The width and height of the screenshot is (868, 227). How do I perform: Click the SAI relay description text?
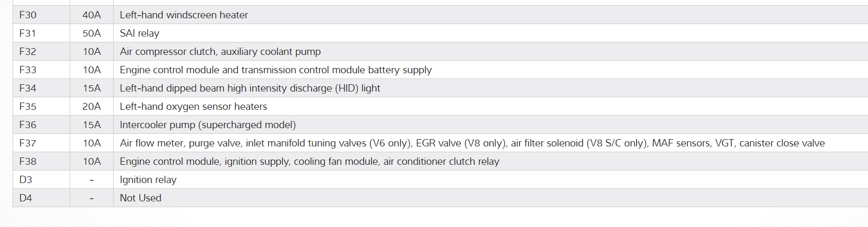tap(139, 33)
